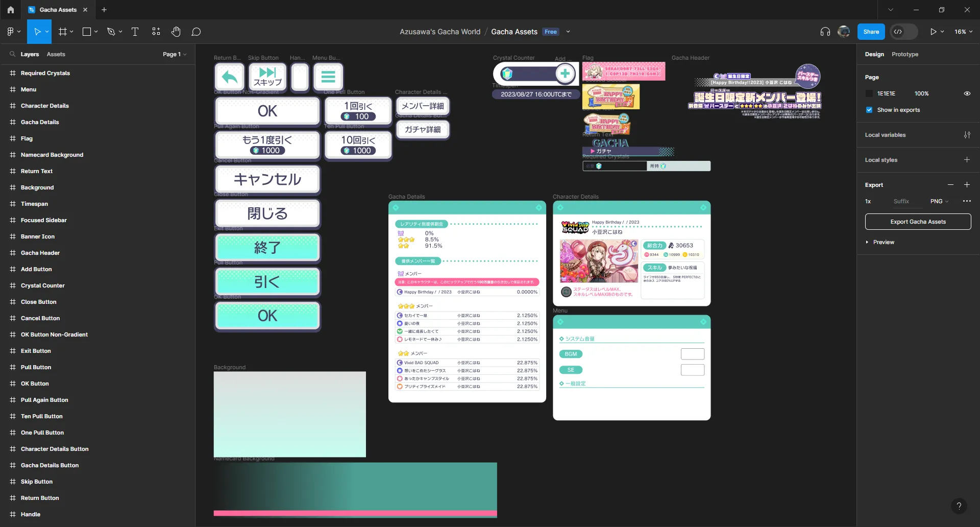Viewport: 980px width, 527px height.
Task: Open the PNG format dropdown
Action: (939, 201)
